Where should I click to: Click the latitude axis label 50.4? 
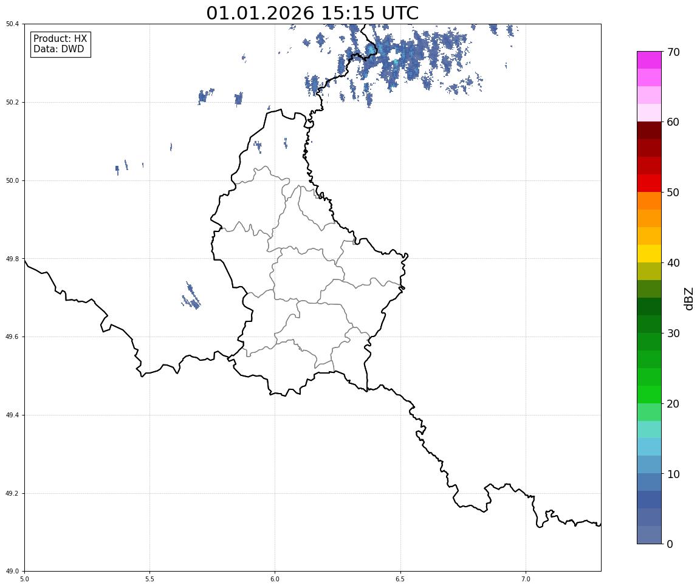[x=12, y=24]
